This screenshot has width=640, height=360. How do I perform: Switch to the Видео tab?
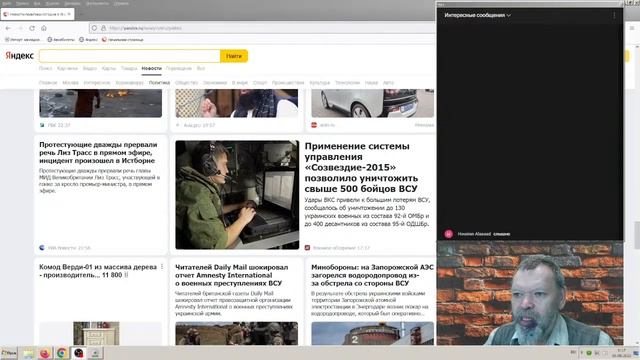click(90, 69)
